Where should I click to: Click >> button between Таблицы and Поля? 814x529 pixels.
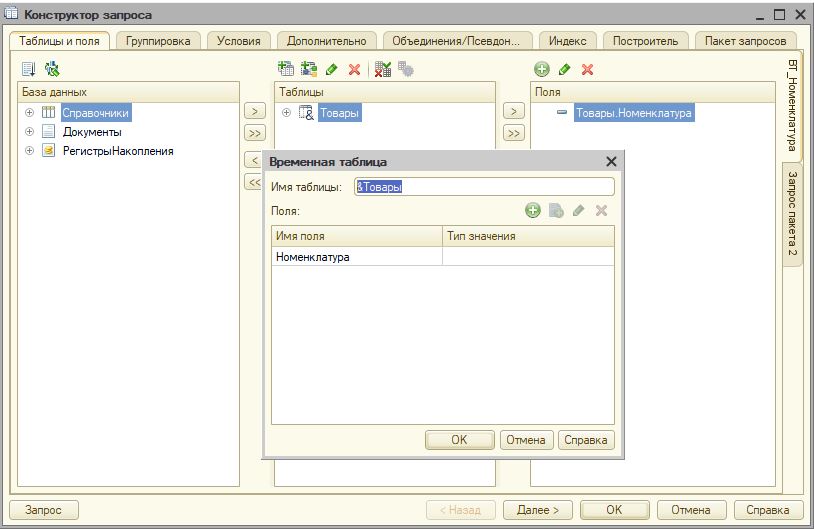513,133
